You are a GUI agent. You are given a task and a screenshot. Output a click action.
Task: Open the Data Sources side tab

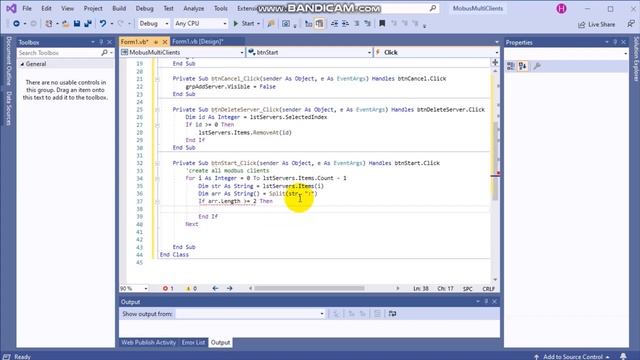(9, 108)
